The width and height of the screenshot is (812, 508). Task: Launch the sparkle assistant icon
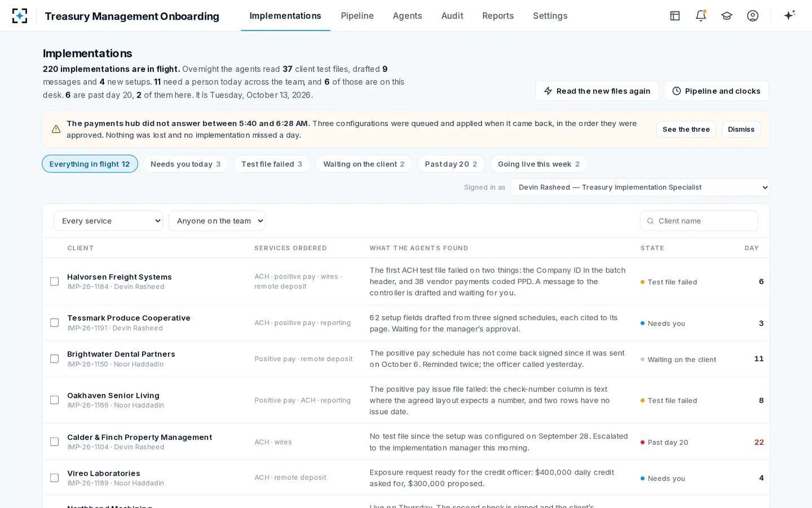(x=789, y=15)
